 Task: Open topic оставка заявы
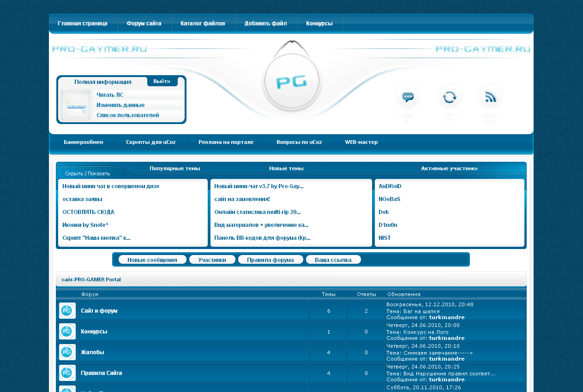coord(82,199)
